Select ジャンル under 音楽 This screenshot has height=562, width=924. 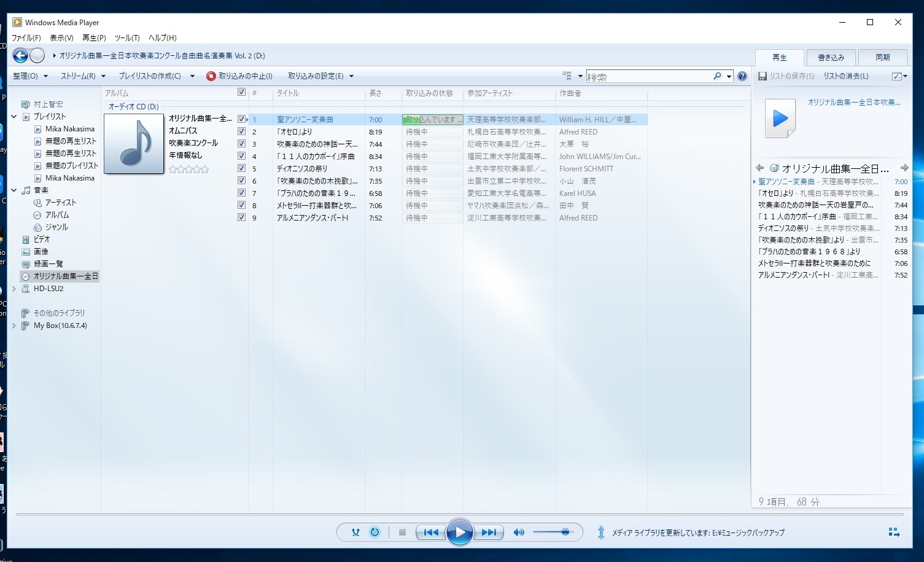(x=56, y=227)
